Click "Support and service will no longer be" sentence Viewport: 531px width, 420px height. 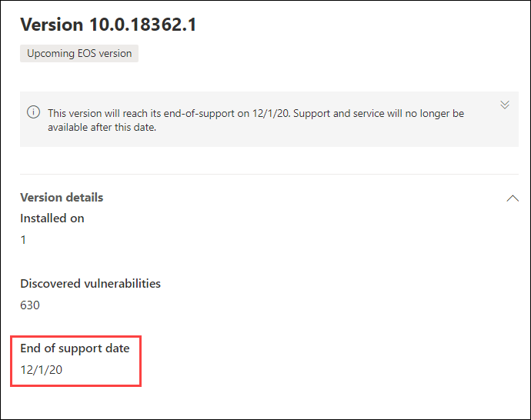(x=379, y=113)
